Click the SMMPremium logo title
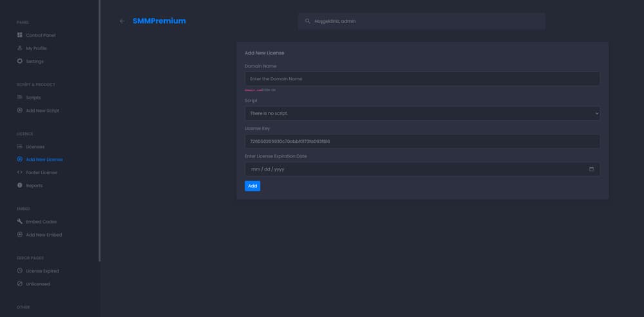This screenshot has width=644, height=317. pyautogui.click(x=159, y=21)
